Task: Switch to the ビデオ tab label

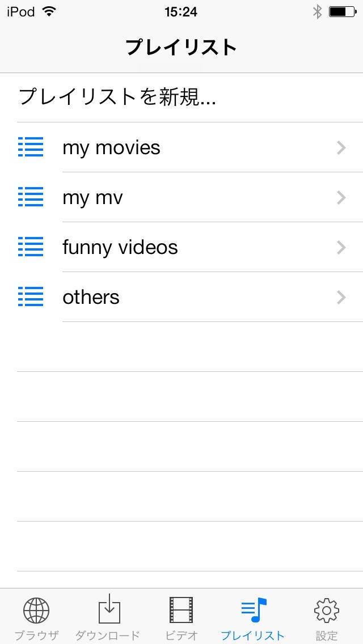Action: coord(181,635)
